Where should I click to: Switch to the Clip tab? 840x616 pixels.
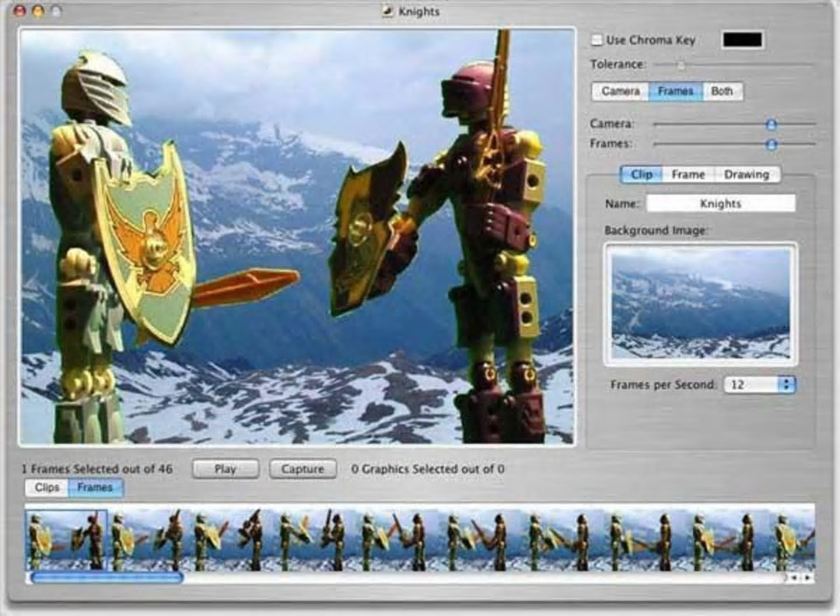click(642, 175)
